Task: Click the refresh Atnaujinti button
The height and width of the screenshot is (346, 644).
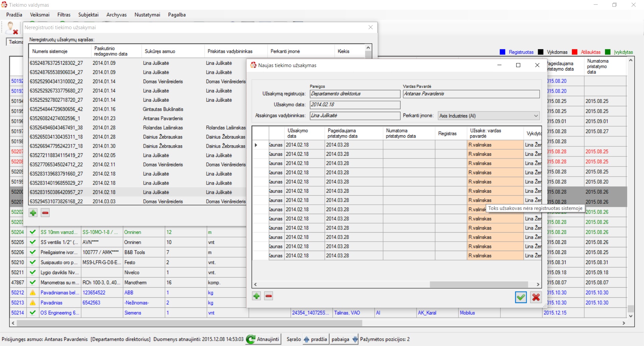Action: [263, 339]
